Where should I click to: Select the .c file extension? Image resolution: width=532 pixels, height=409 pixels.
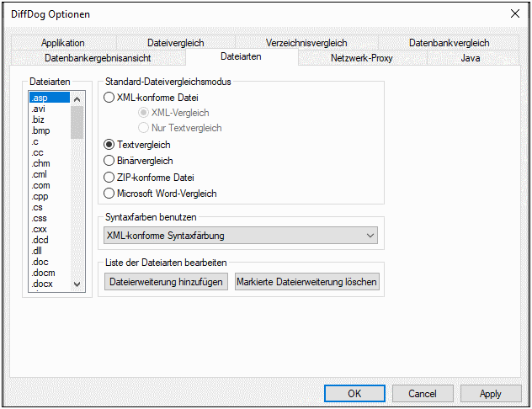pos(50,141)
